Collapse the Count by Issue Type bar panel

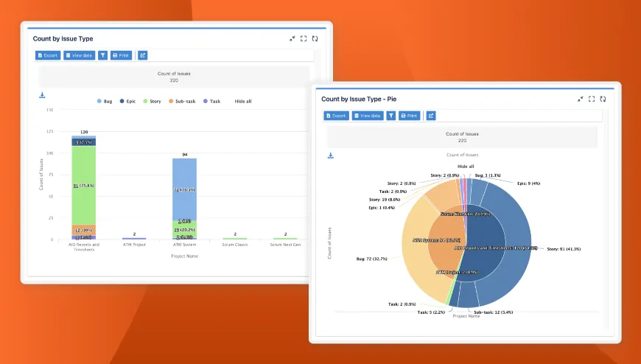pos(292,38)
